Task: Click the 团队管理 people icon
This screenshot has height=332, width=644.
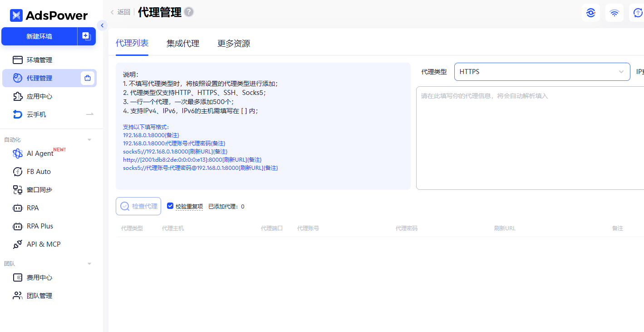Action: click(18, 296)
